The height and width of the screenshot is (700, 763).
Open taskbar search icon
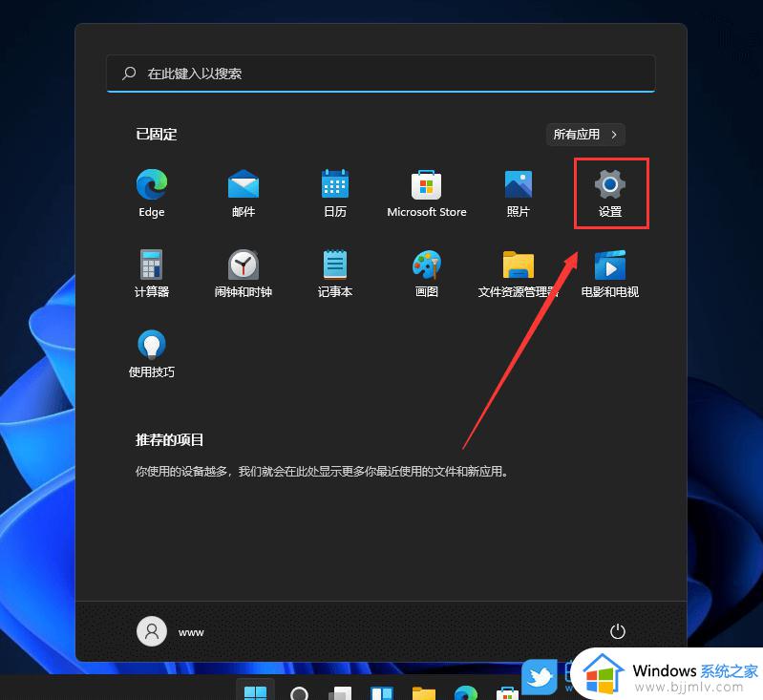coord(299,692)
